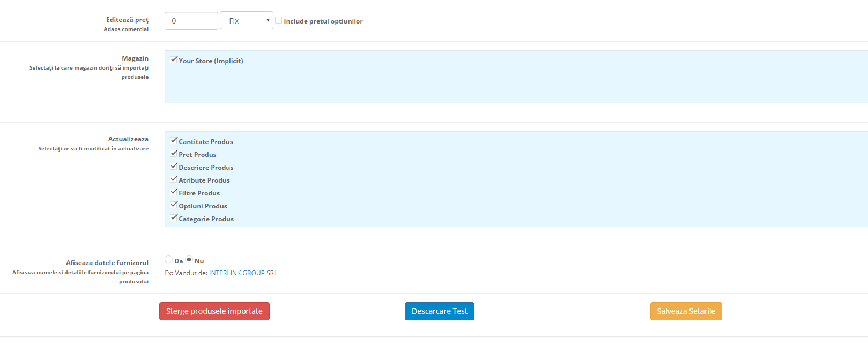Click Descarcare Test button
This screenshot has height=354, width=868.
[x=439, y=311]
